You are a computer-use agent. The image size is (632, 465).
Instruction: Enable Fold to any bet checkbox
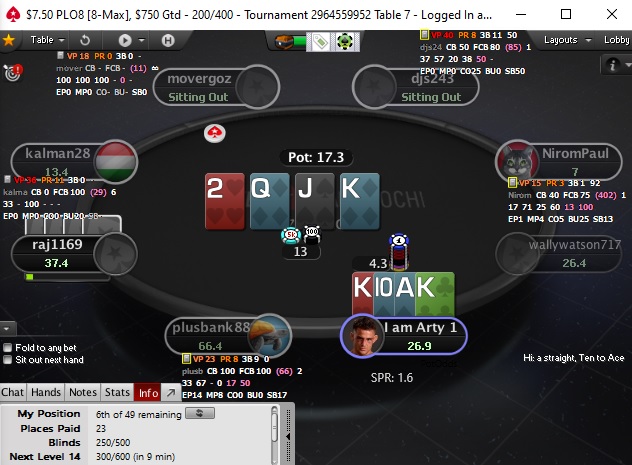tap(7, 347)
